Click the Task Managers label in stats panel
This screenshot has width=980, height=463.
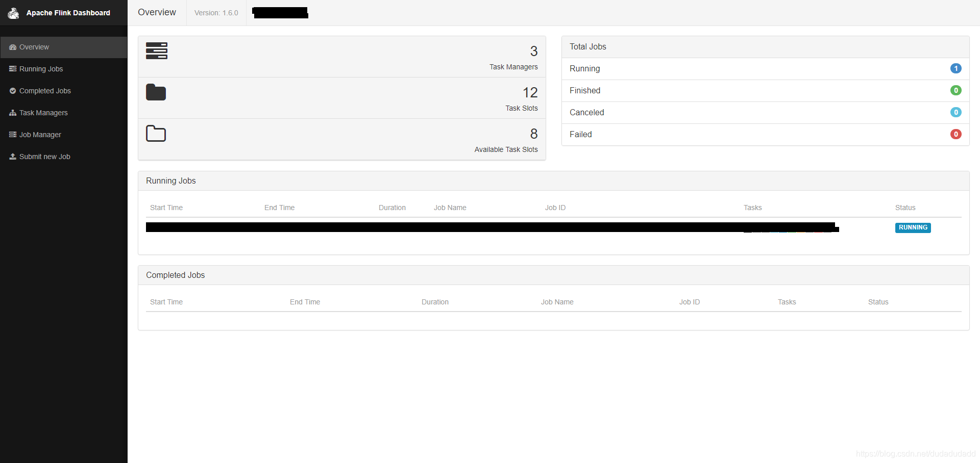coord(513,67)
